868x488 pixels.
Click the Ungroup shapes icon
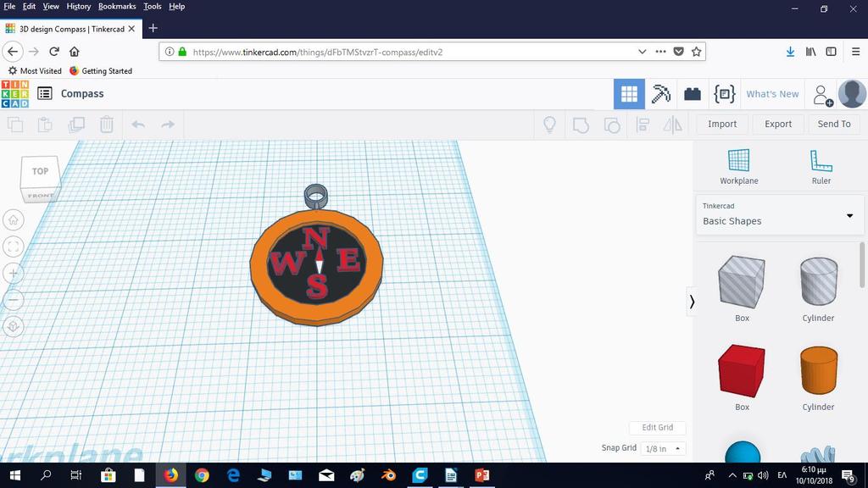612,125
